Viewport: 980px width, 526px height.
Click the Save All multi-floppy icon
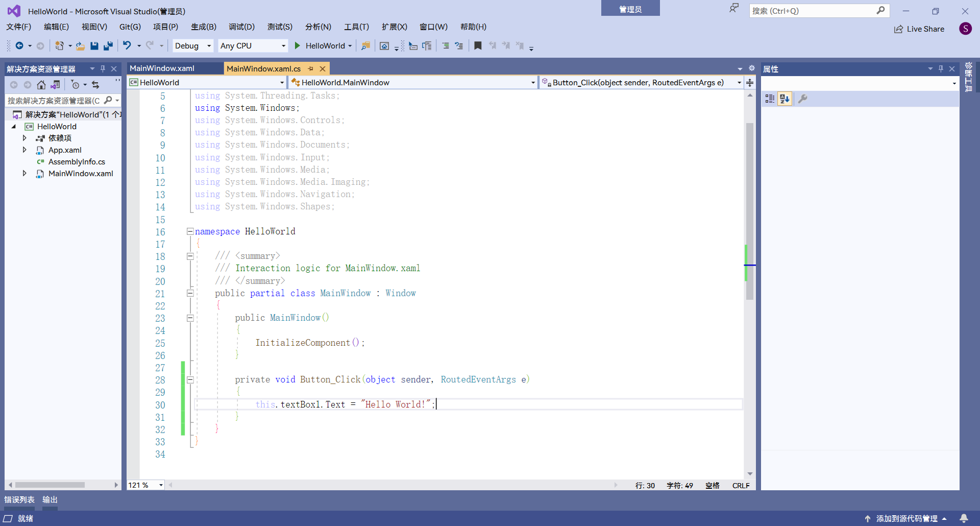[108, 46]
